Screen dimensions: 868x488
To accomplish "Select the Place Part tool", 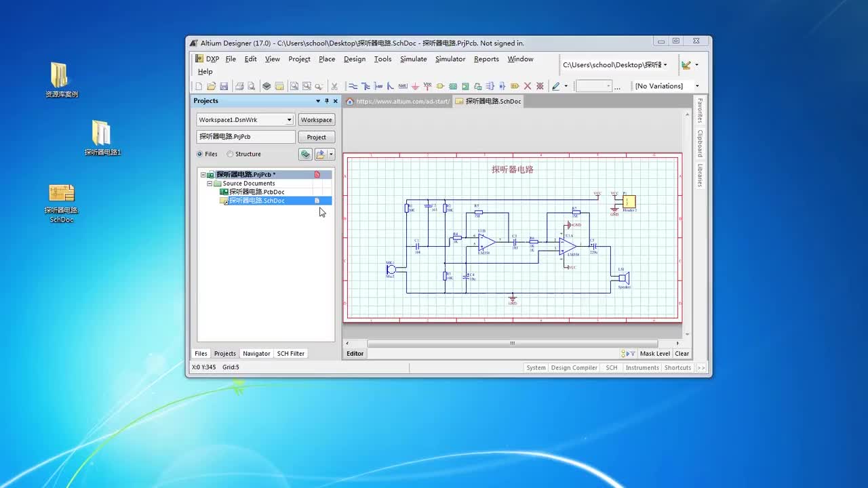I will pos(440,86).
